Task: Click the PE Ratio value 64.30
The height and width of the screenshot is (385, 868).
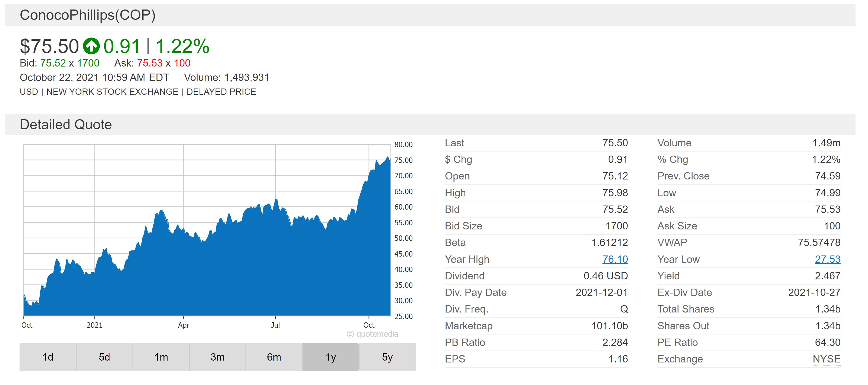Action: click(x=828, y=342)
